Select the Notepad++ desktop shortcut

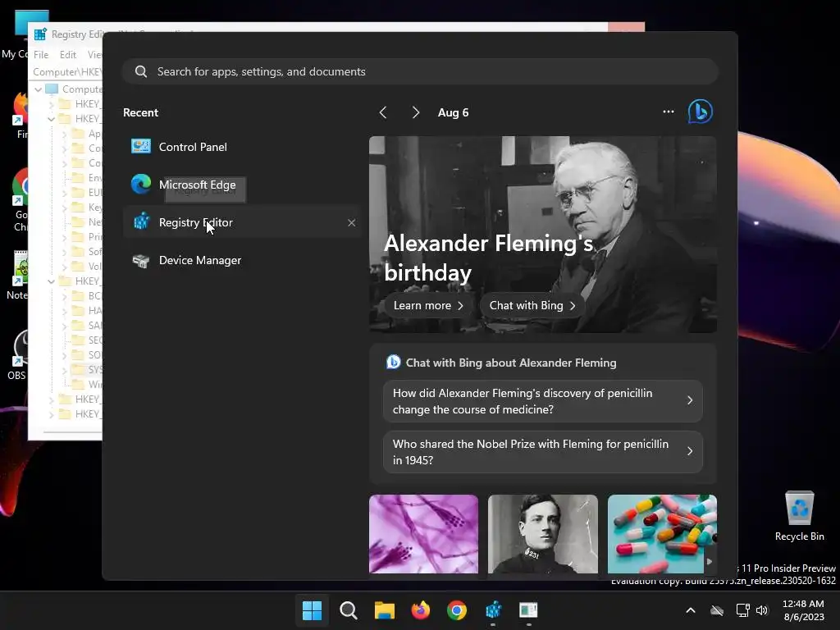(x=16, y=275)
